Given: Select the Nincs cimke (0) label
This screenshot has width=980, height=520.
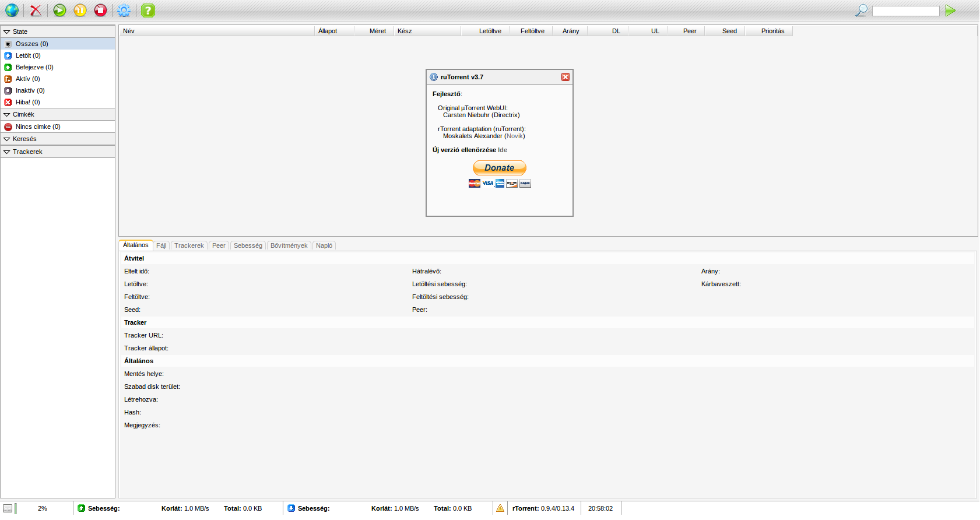Looking at the screenshot, I should point(58,127).
